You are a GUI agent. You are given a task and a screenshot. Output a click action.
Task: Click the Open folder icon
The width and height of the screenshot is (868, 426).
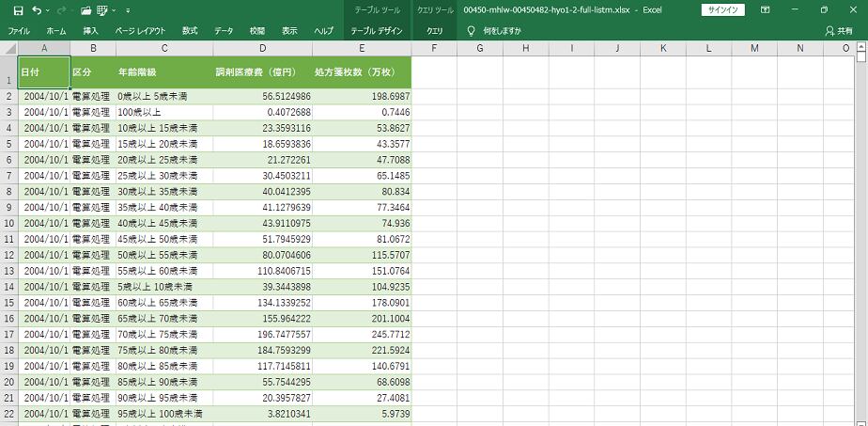pyautogui.click(x=85, y=10)
